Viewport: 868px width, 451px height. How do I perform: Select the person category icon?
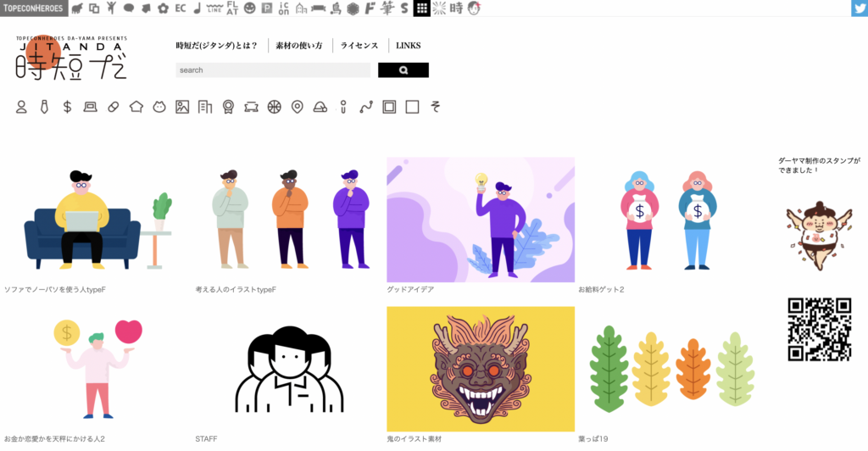tap(21, 107)
